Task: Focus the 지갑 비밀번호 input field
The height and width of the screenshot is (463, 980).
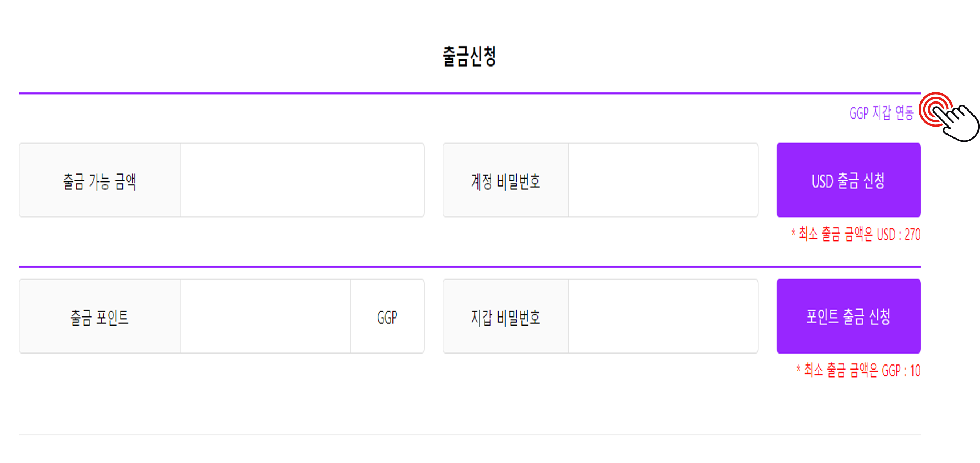Action: coord(663,316)
